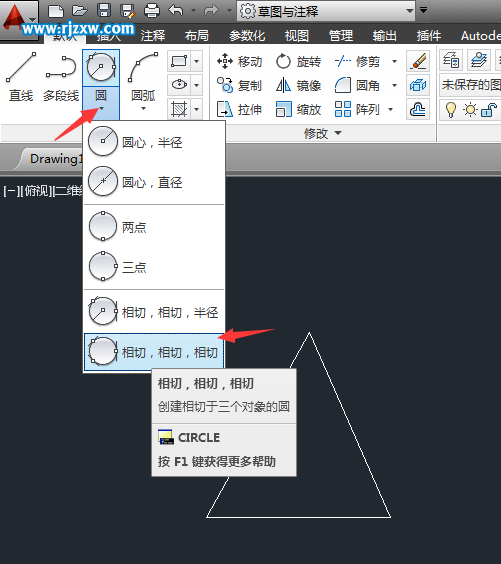This screenshot has width=501, height=564.
Task: Switch to the 注释 ribbon tab
Action: (153, 36)
